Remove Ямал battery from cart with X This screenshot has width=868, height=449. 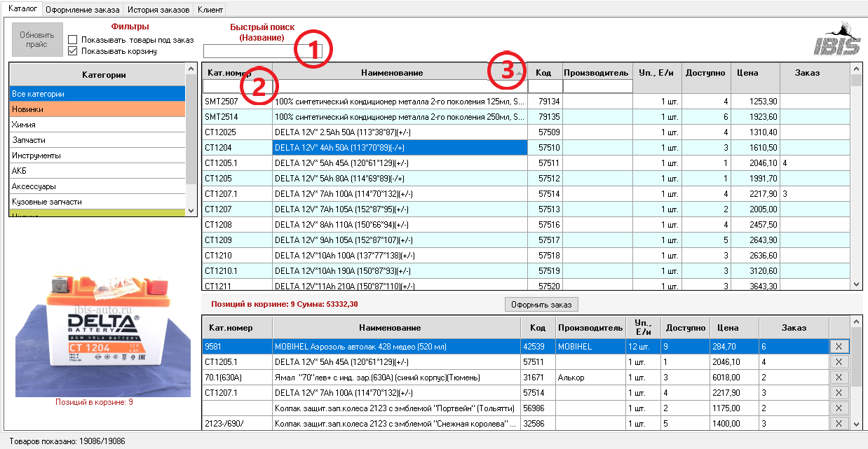point(839,377)
